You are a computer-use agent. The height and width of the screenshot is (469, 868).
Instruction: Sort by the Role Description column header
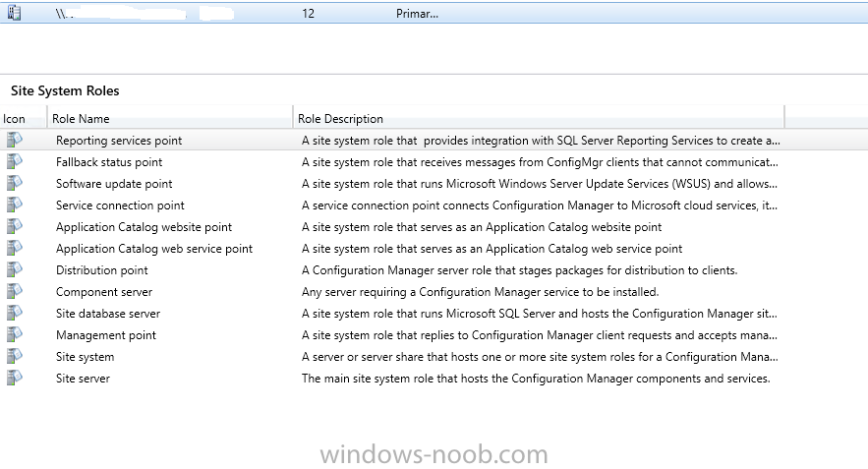click(x=539, y=119)
